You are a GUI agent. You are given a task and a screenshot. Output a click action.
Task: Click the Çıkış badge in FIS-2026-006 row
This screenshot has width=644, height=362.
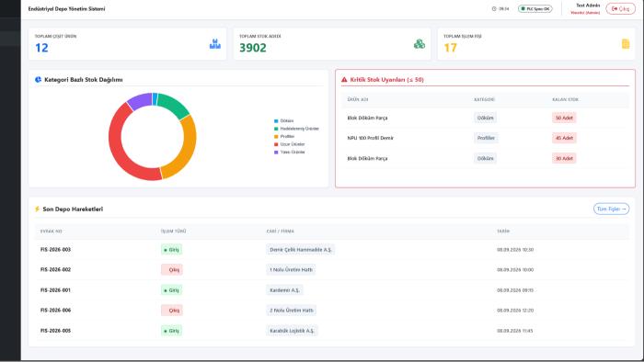point(172,311)
